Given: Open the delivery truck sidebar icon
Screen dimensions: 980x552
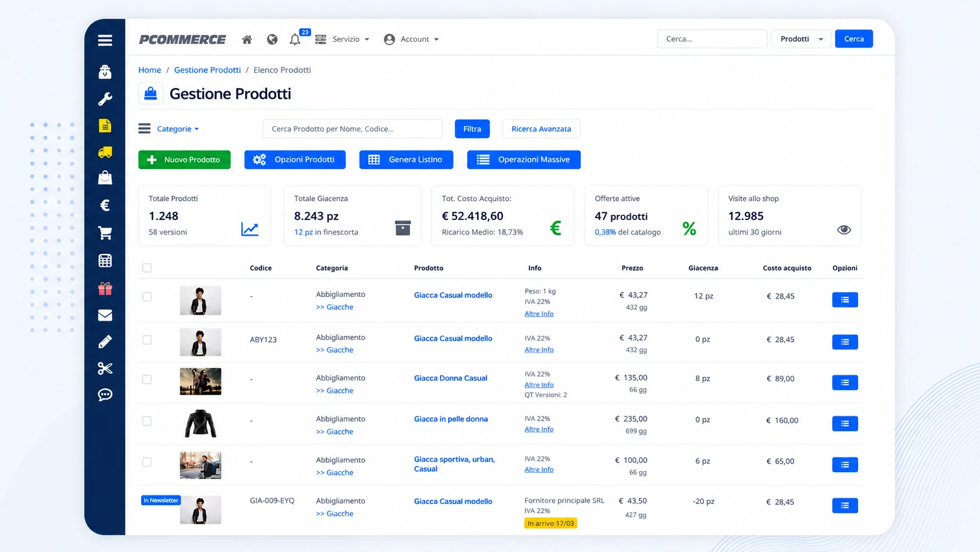Looking at the screenshot, I should pyautogui.click(x=105, y=153).
